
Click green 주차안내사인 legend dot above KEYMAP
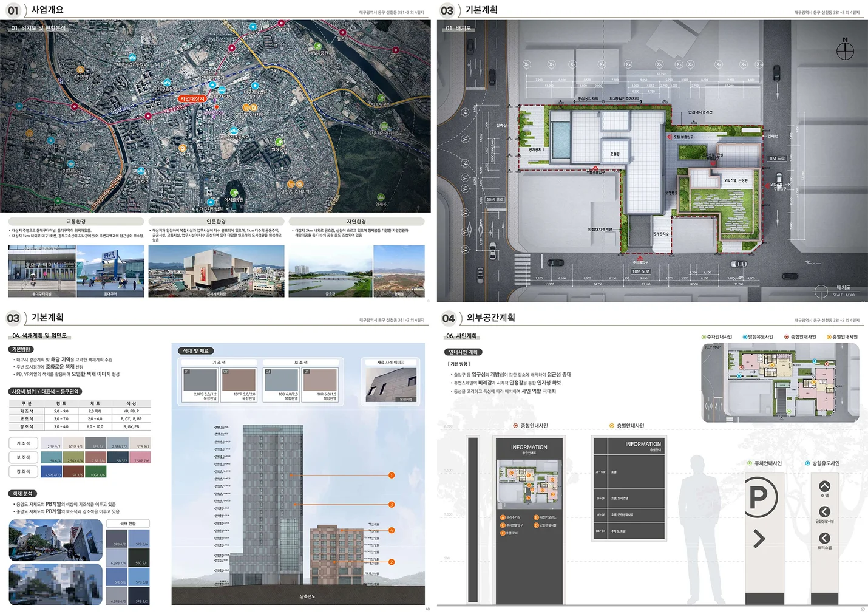[x=704, y=337]
